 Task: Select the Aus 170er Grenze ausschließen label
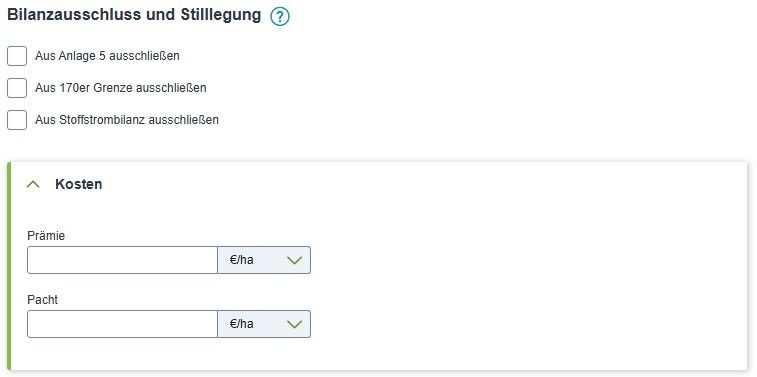tap(121, 88)
